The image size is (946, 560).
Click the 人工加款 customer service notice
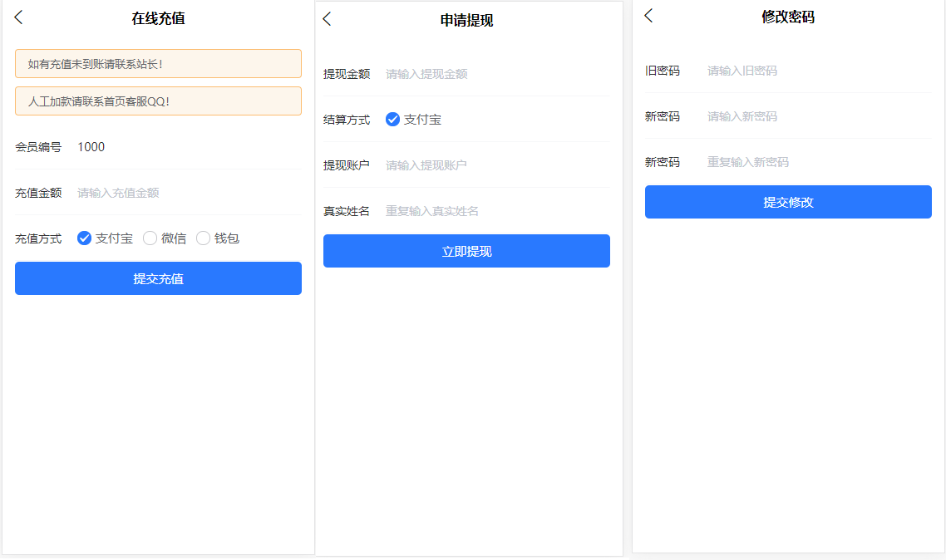coord(158,101)
